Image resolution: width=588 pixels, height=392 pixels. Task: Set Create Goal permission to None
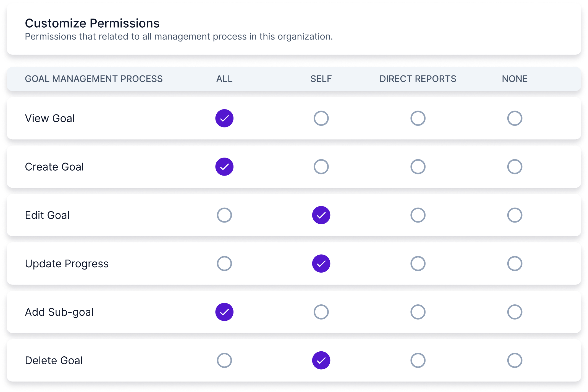[x=514, y=166]
